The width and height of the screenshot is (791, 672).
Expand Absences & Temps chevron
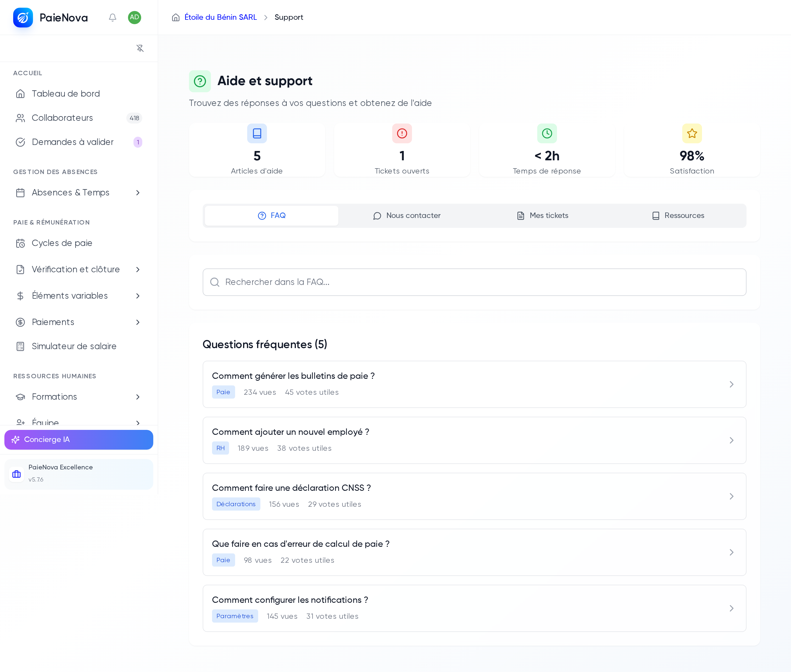pyautogui.click(x=138, y=193)
